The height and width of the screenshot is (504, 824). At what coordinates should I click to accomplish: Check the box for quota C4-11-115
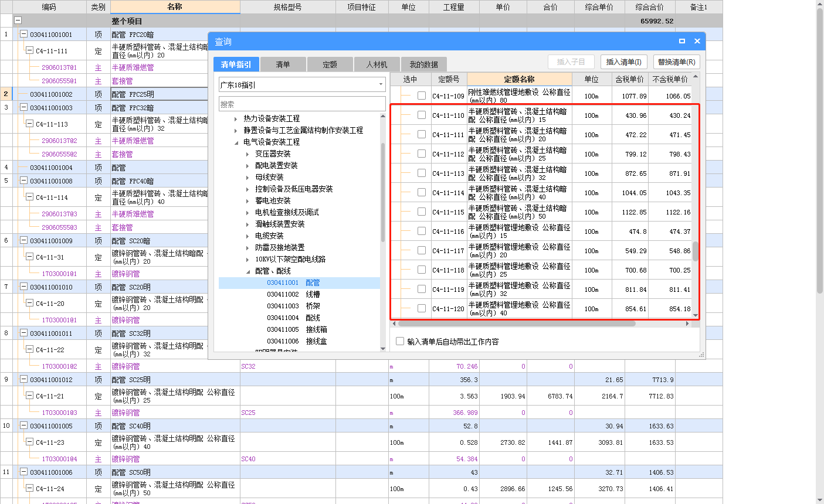tap(422, 212)
